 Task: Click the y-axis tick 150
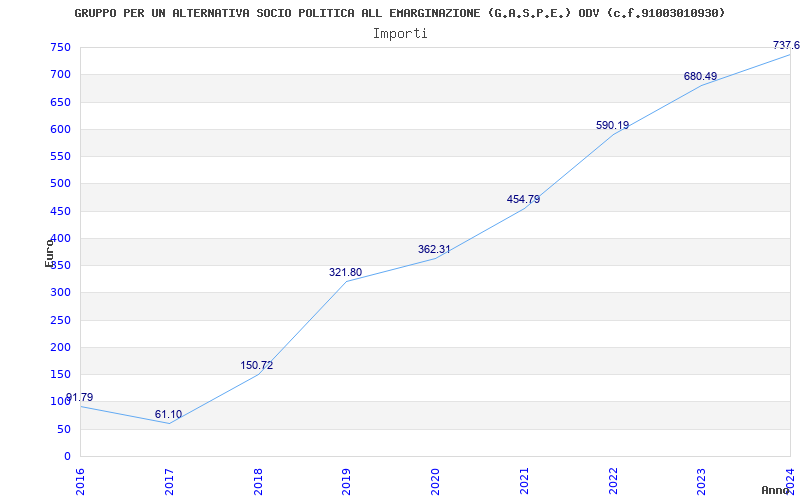pos(60,374)
